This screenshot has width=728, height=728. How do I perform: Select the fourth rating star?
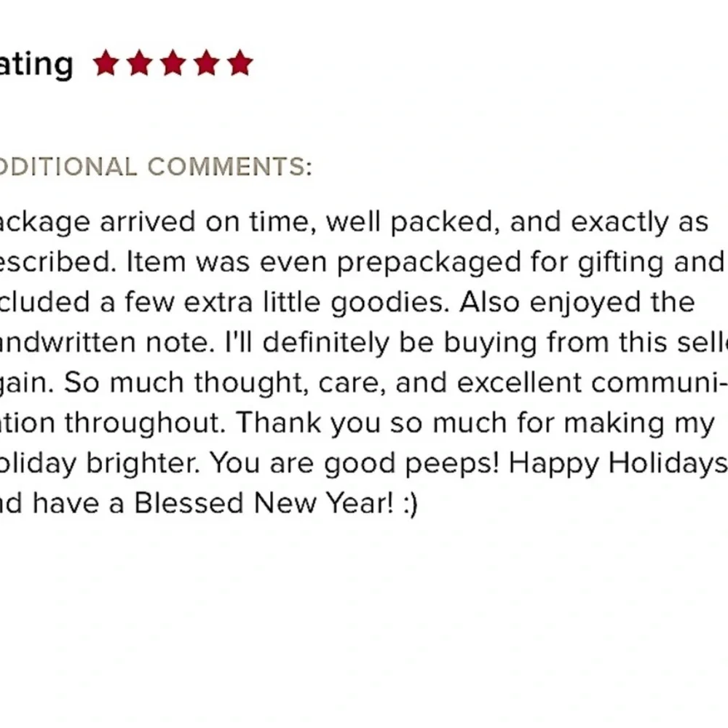[207, 63]
